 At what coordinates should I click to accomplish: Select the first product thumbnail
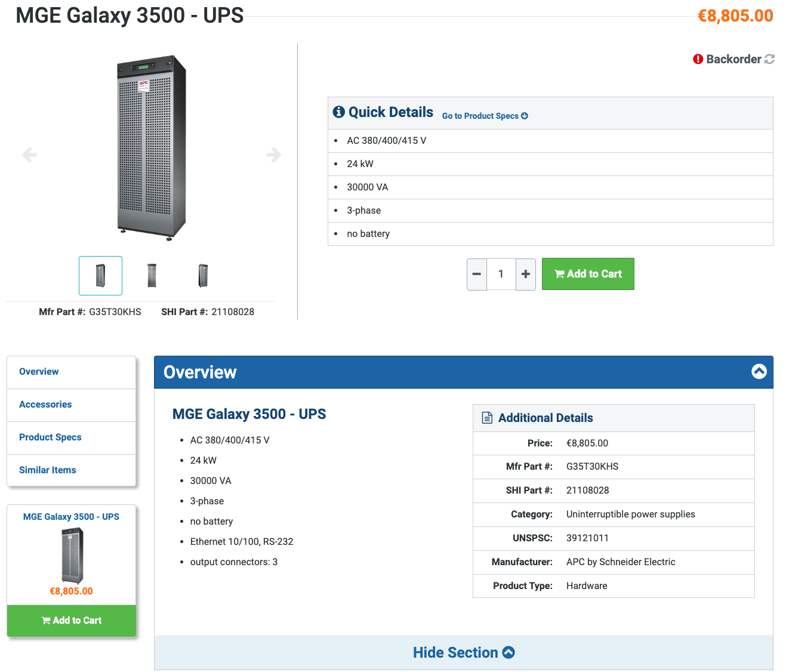pyautogui.click(x=100, y=276)
